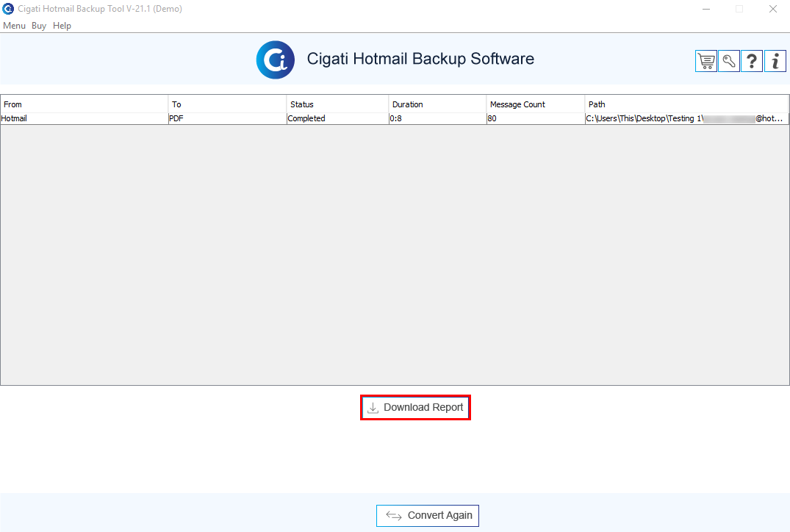Select the Hotmail cell in the From column
Screen dimensions: 790x532
click(x=84, y=118)
